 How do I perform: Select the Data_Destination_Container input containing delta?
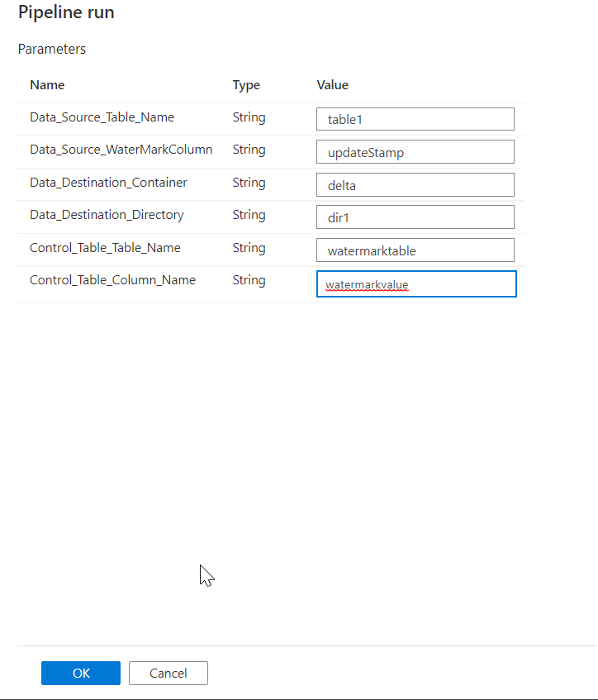tap(415, 185)
